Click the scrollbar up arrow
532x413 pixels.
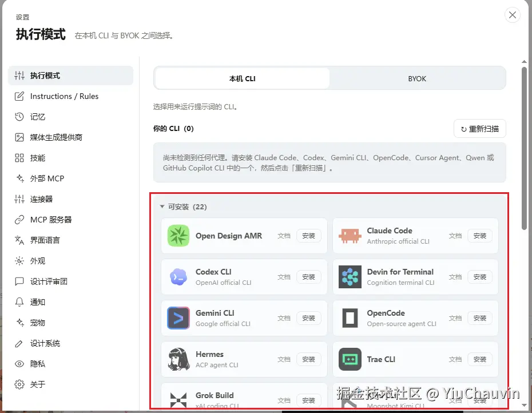[x=524, y=61]
